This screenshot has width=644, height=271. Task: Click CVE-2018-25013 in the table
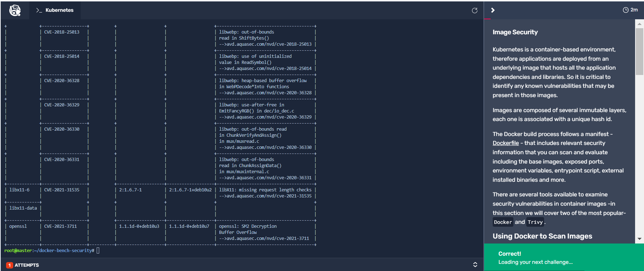[x=62, y=32]
